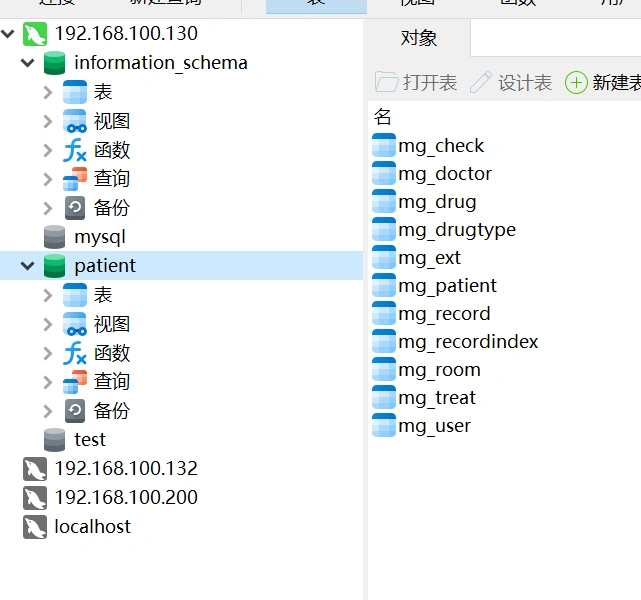Click the grey test database icon
Screen dimensions: 641x600
tap(55, 440)
